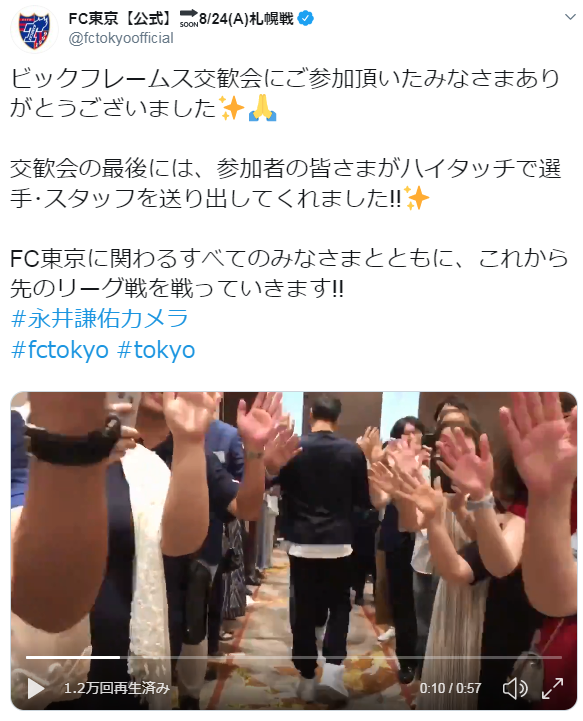Click the sparkles emoji after くれました!!

click(x=416, y=198)
